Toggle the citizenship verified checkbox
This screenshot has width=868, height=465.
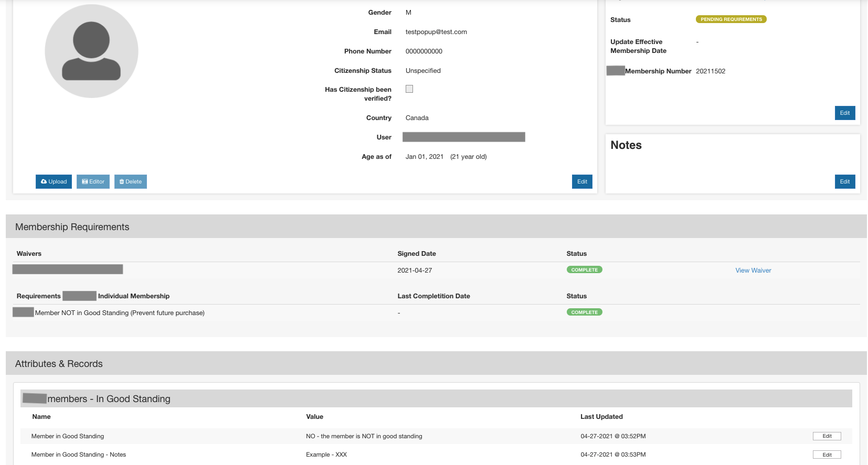click(x=409, y=89)
